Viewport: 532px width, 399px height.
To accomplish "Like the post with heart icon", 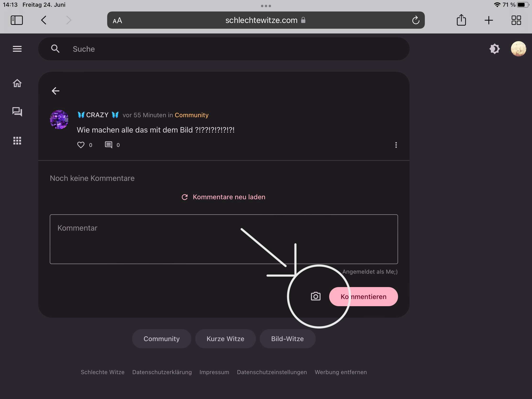I will [x=81, y=145].
